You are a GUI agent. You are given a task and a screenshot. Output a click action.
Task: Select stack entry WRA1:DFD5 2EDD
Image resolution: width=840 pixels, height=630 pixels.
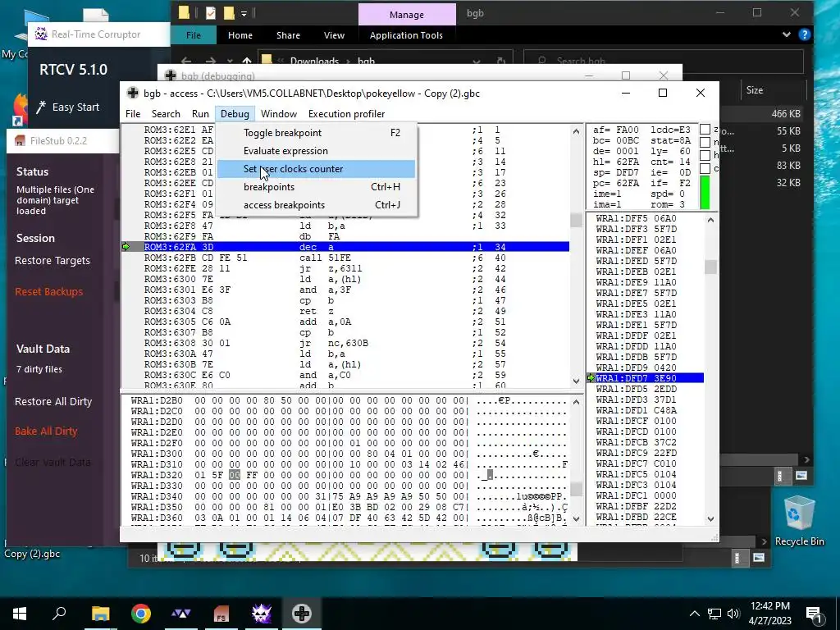[646, 389]
